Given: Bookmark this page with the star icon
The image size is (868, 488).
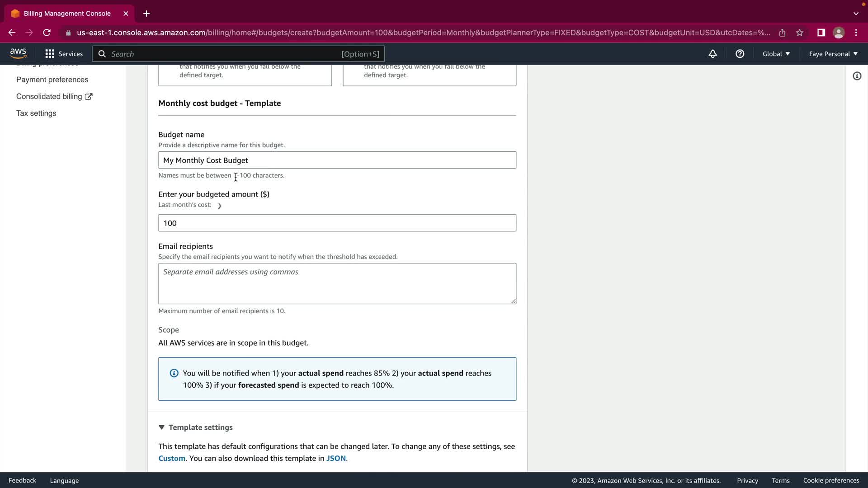Looking at the screenshot, I should click(x=800, y=33).
